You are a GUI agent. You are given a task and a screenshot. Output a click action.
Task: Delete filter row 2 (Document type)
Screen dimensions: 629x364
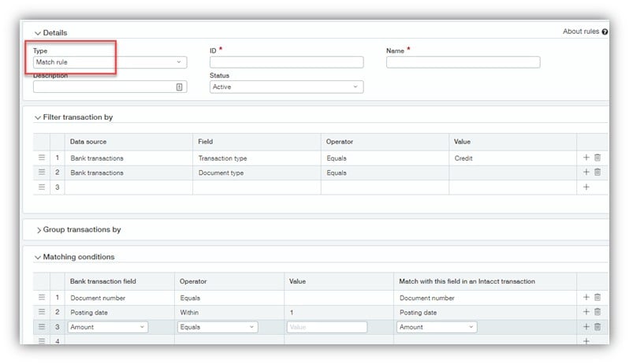pos(597,172)
